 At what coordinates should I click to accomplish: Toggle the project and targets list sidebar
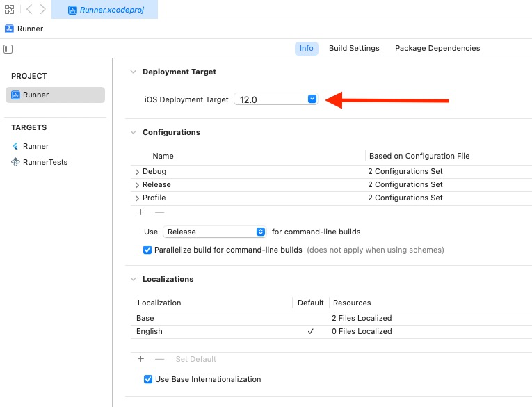pyautogui.click(x=8, y=49)
